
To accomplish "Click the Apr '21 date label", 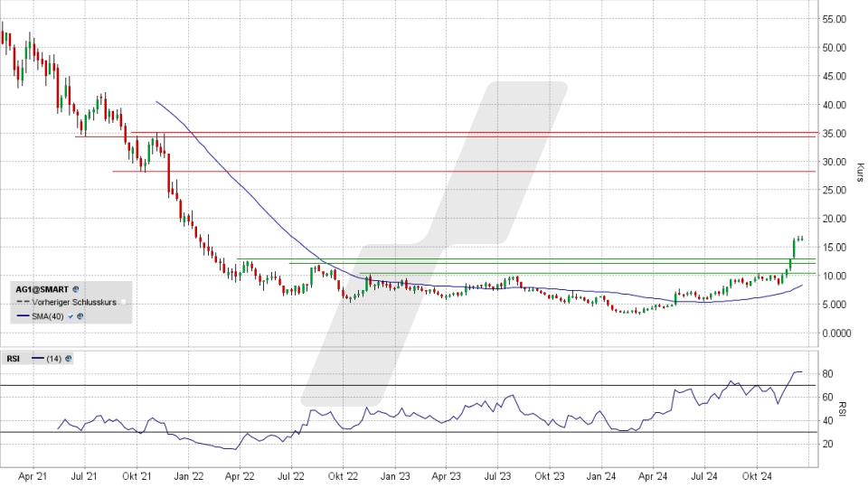I will pyautogui.click(x=33, y=476).
